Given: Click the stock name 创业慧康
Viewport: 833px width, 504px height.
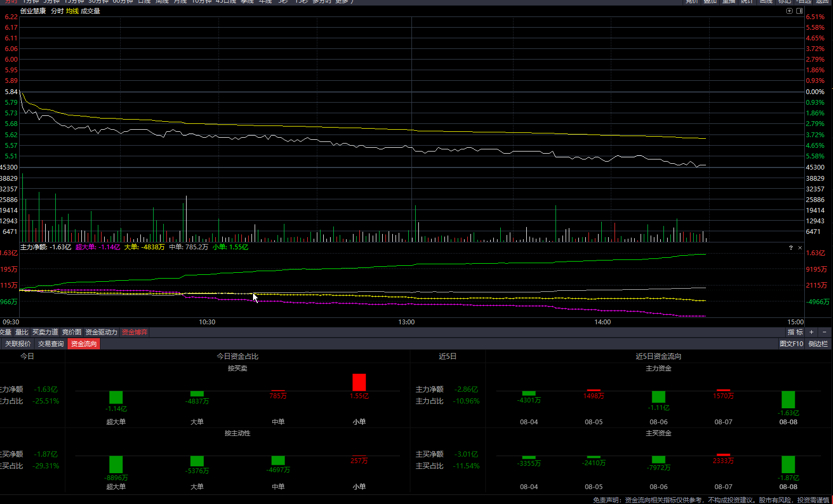Looking at the screenshot, I should (33, 11).
